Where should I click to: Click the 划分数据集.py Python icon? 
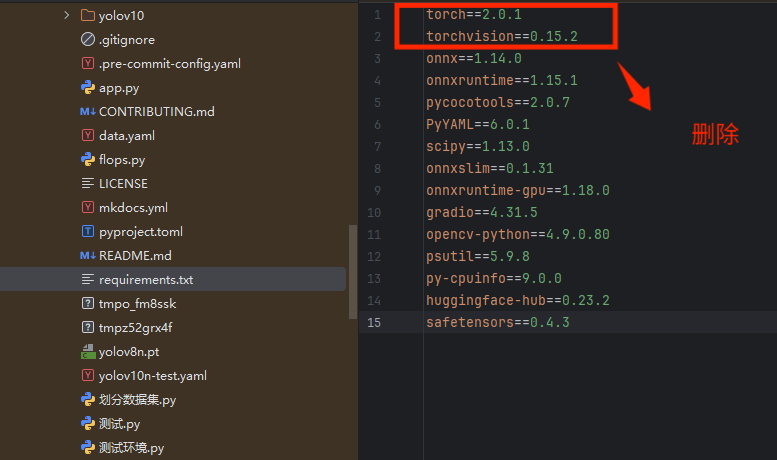tap(88, 400)
